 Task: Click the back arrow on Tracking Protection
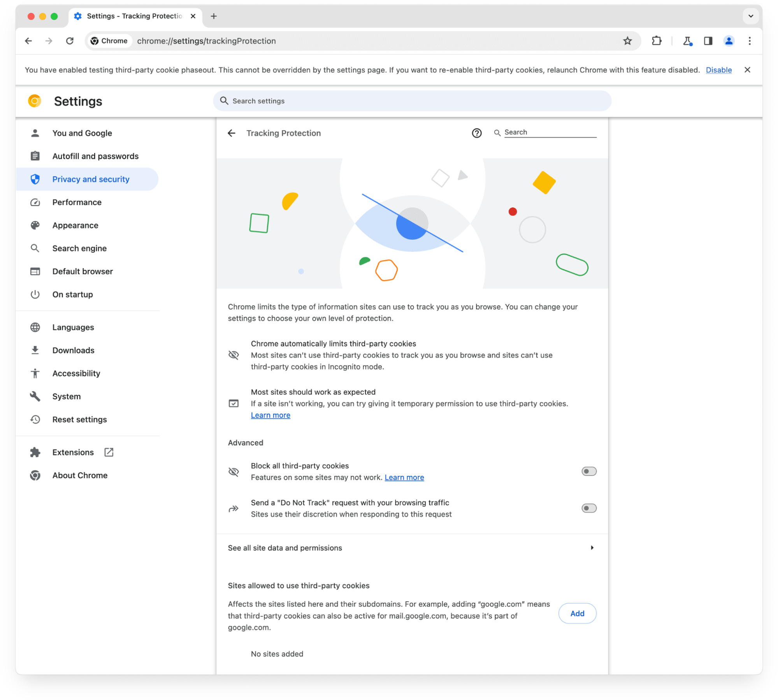click(x=233, y=133)
